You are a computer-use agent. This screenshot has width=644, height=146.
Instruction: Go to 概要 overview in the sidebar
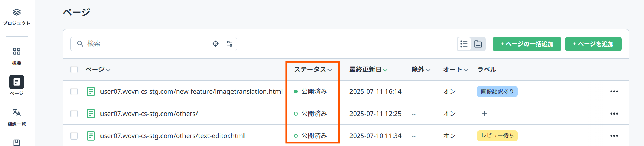tap(16, 56)
